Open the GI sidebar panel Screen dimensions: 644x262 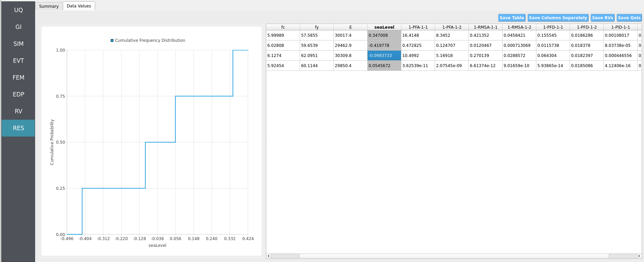[18, 27]
